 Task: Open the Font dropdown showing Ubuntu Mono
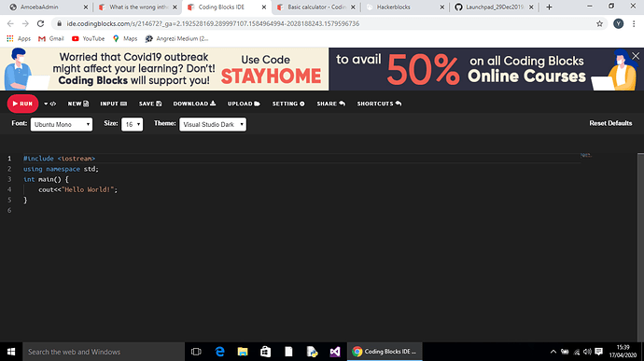[x=62, y=124]
